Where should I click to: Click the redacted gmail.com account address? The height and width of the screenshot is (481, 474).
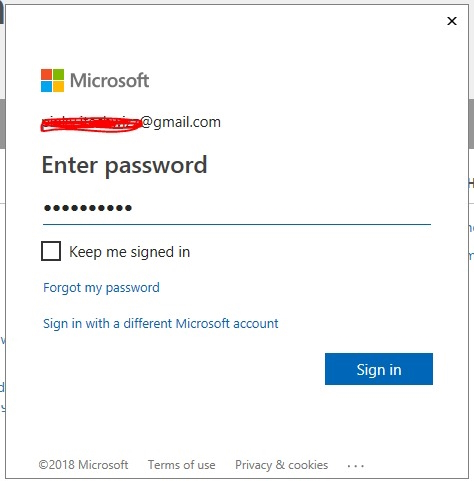131,122
